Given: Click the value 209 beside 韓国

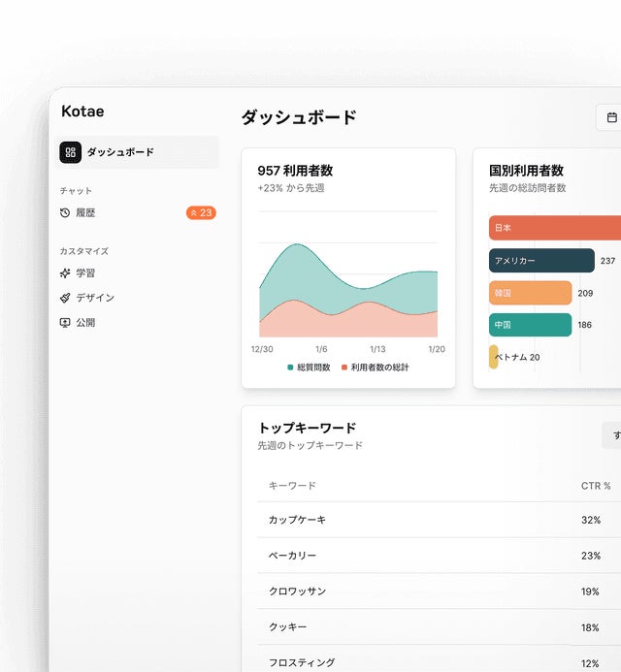Looking at the screenshot, I should pos(585,293).
